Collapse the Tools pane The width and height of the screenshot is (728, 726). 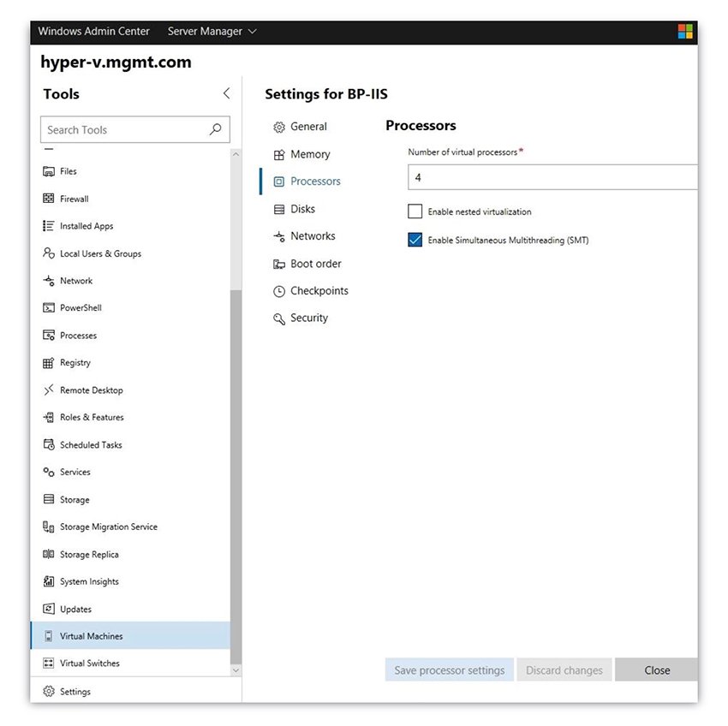(225, 92)
